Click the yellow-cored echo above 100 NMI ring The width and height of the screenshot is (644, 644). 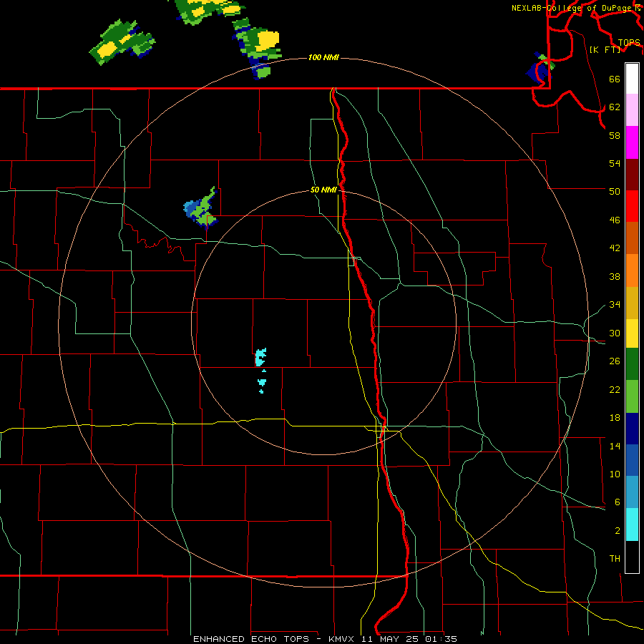258,48
